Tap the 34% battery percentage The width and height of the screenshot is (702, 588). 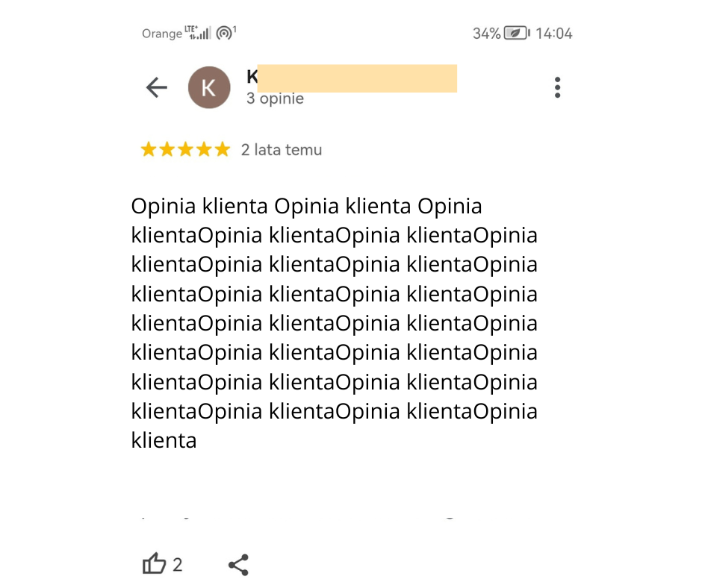coord(486,34)
